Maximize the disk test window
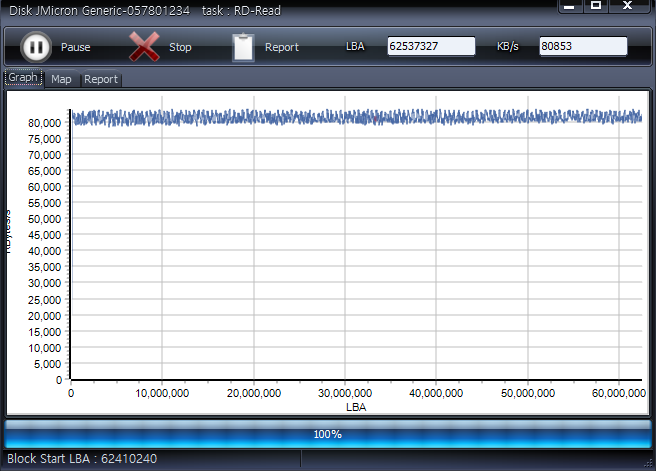The image size is (656, 471). tap(596, 6)
